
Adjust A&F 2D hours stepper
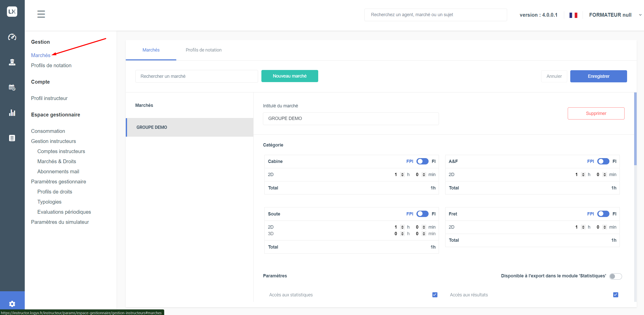(x=583, y=175)
